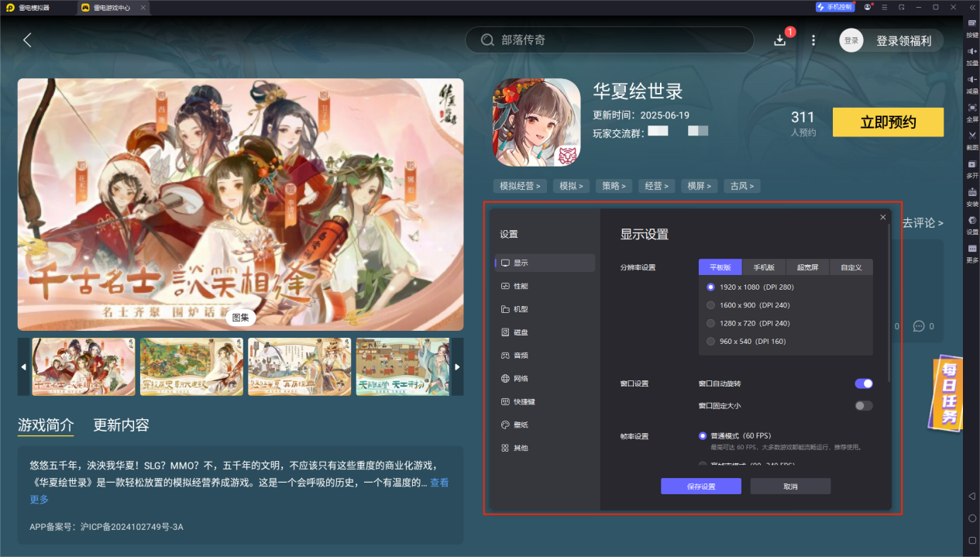Viewport: 980px width, 557px height.
Task: Click the 部落传奇 search field
Action: point(609,40)
